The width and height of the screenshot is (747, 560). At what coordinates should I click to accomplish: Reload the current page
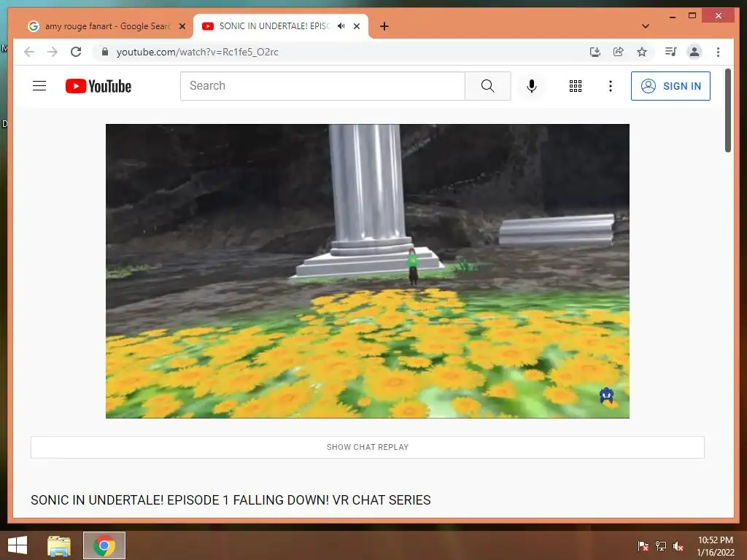tap(76, 52)
